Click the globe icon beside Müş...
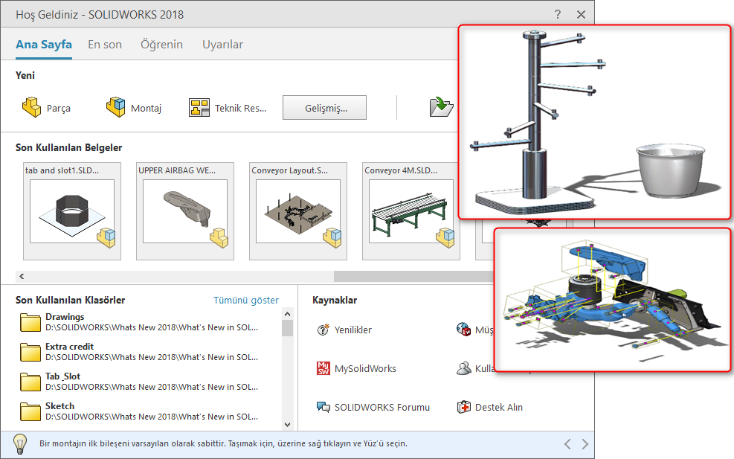This screenshot has width=734, height=459. pos(463,329)
